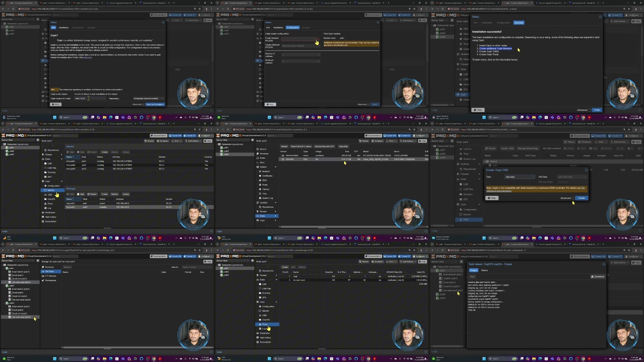The image size is (644, 362).
Task: Open the root@pam menu in the pool list screen
Action: 421,256
